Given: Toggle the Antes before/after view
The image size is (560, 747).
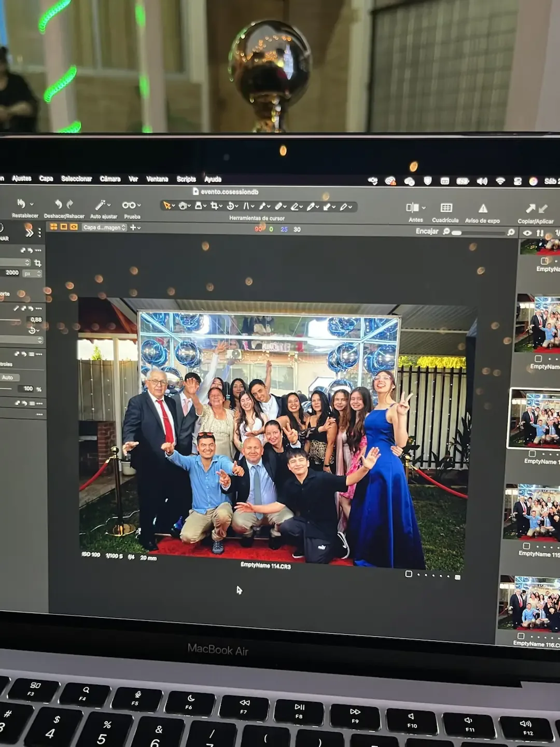Looking at the screenshot, I should pyautogui.click(x=412, y=208).
